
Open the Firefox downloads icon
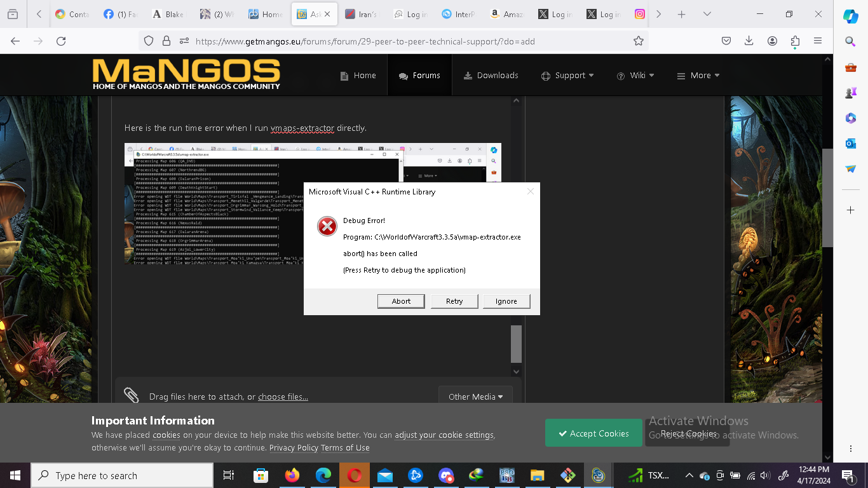coord(749,41)
